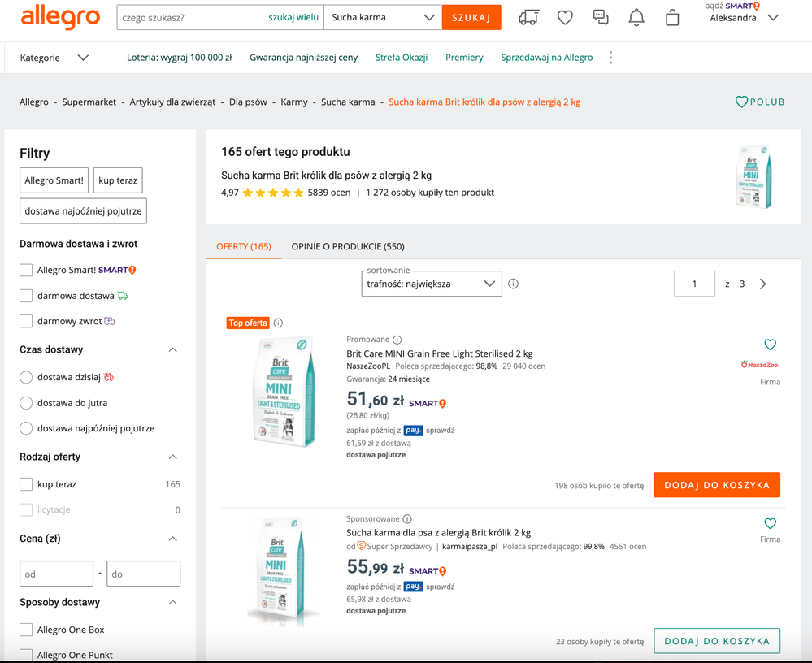Go to next page of offers arrow
Image resolution: width=812 pixels, height=663 pixels.
point(762,284)
